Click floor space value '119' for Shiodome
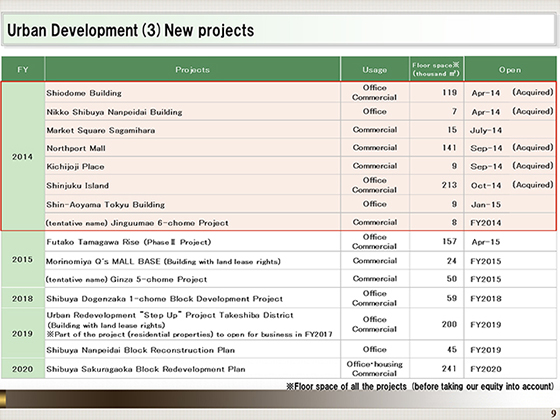Screen dimensions: 560x420 (450, 92)
